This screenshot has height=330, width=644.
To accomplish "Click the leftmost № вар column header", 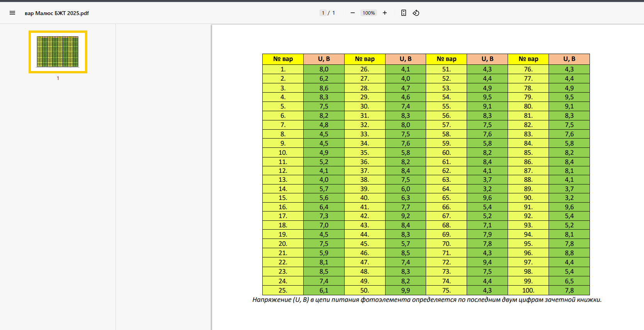I will [283, 59].
